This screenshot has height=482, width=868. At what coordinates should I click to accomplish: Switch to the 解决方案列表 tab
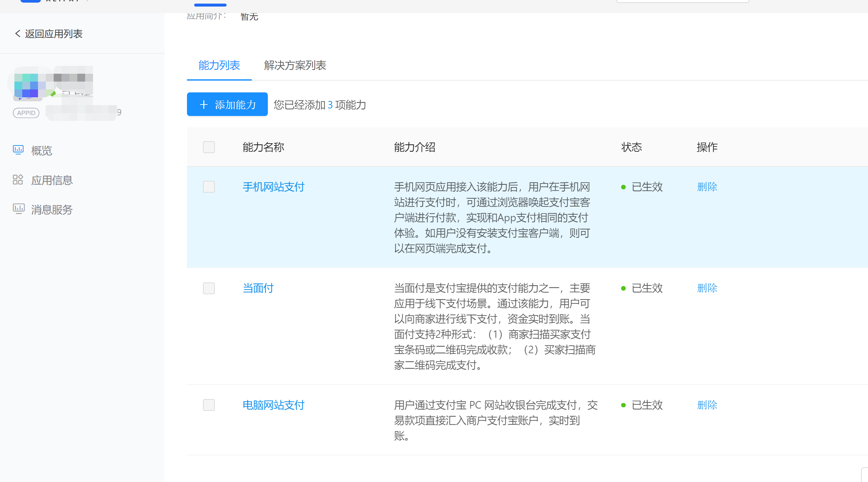tap(295, 65)
